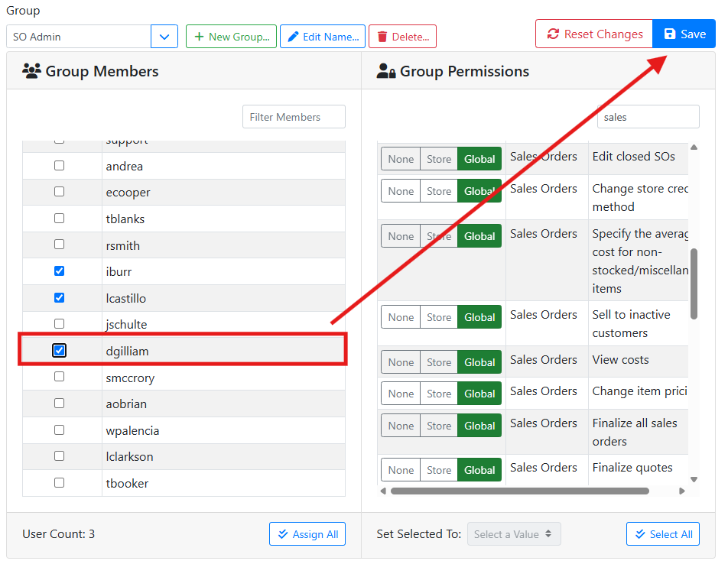Set Edit closed SOs permission to Store
This screenshot has height=577, width=728.
(x=439, y=159)
